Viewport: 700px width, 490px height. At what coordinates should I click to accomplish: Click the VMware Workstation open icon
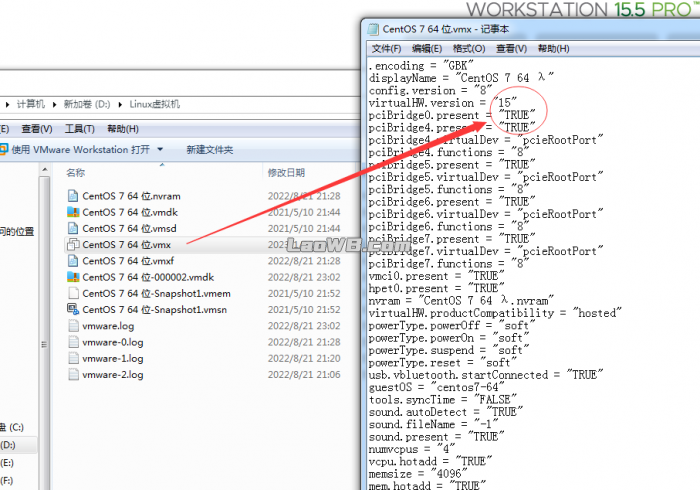pos(4,149)
